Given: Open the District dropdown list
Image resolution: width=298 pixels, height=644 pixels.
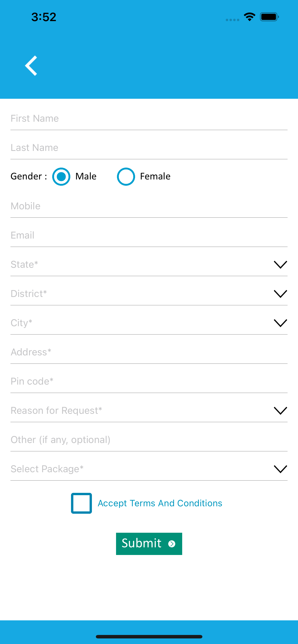Looking at the screenshot, I should pos(280,294).
